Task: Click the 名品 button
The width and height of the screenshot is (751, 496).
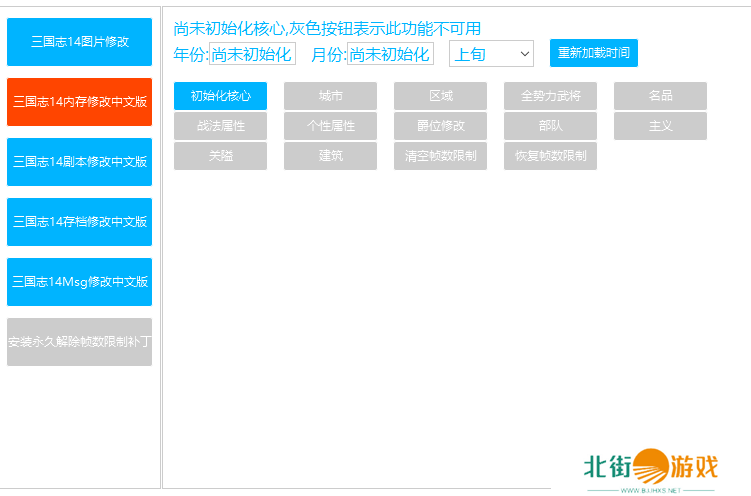Action: pos(660,96)
